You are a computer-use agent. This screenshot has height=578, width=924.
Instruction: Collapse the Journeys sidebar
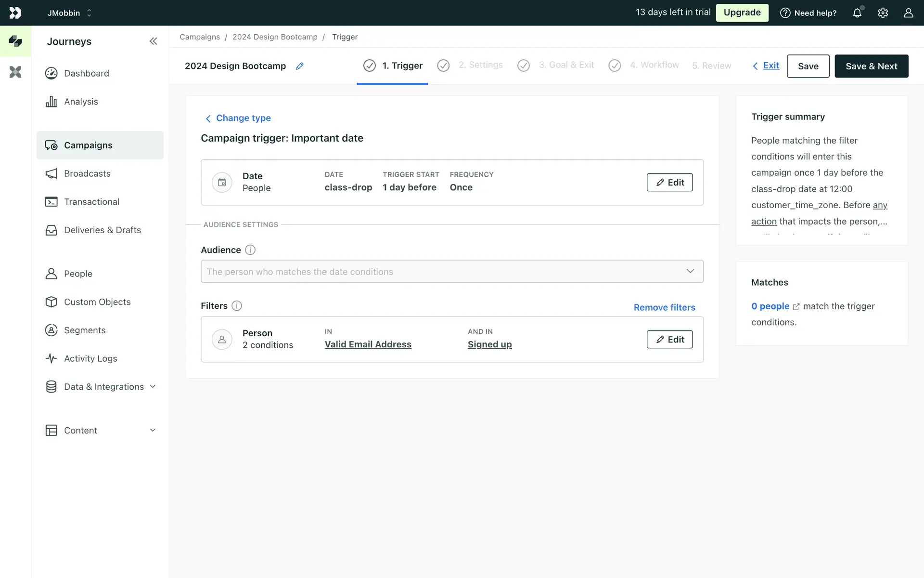coord(153,41)
